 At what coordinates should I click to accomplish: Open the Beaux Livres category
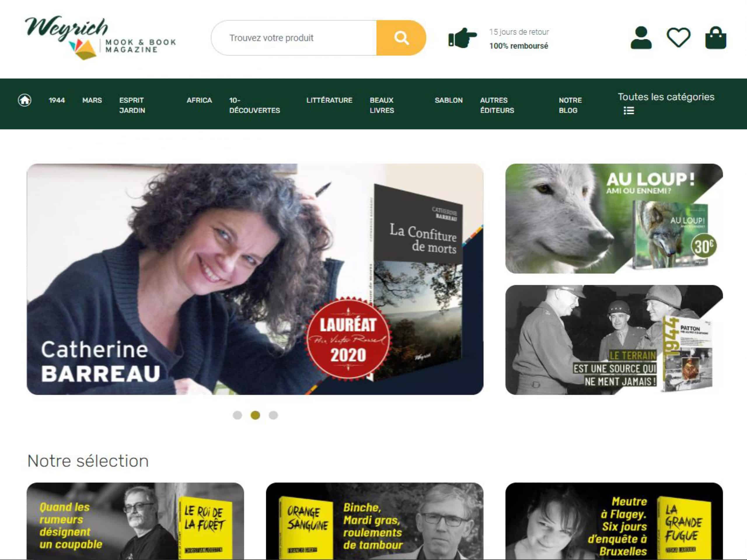382,105
